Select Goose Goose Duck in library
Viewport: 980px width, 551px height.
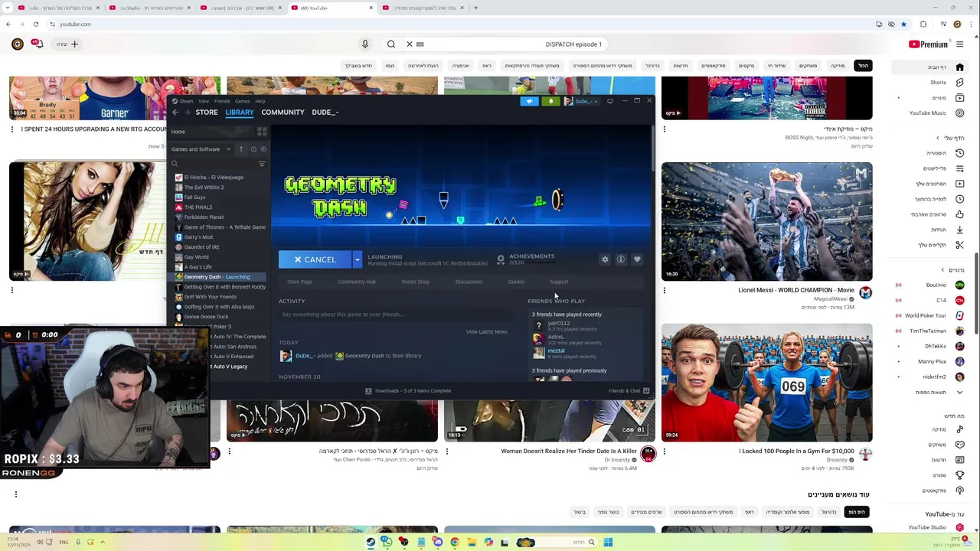pos(206,317)
